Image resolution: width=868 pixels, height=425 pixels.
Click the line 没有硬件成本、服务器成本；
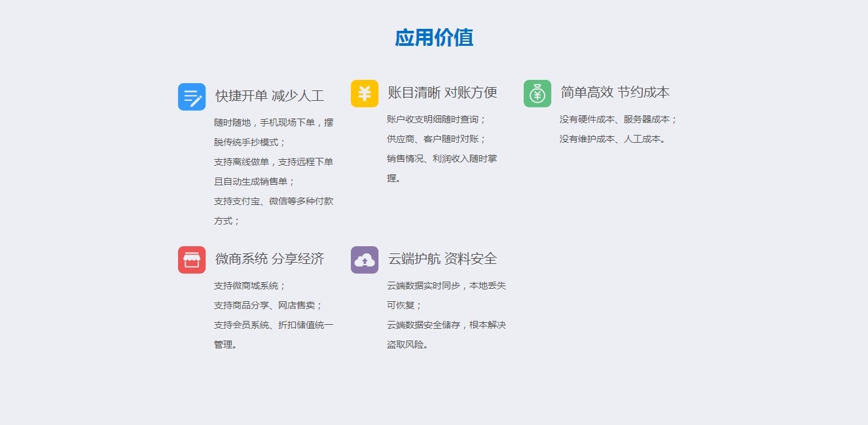point(619,119)
